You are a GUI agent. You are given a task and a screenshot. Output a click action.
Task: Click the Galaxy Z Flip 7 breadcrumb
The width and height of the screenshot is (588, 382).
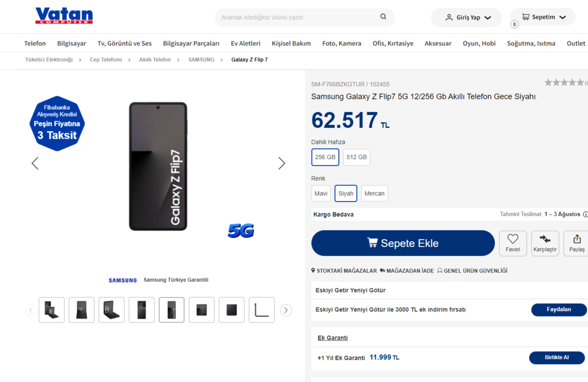click(x=249, y=60)
